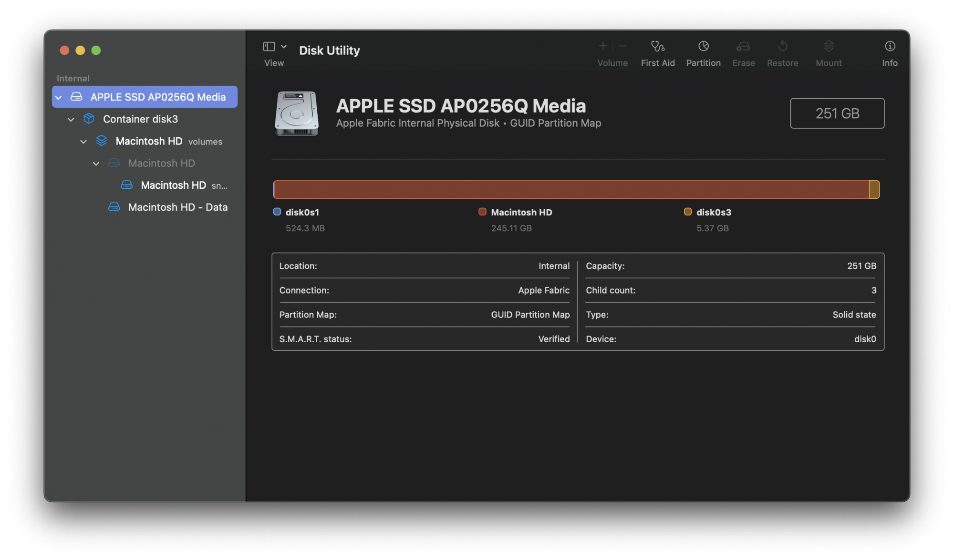Click the Partition Map value in table

[x=530, y=315]
